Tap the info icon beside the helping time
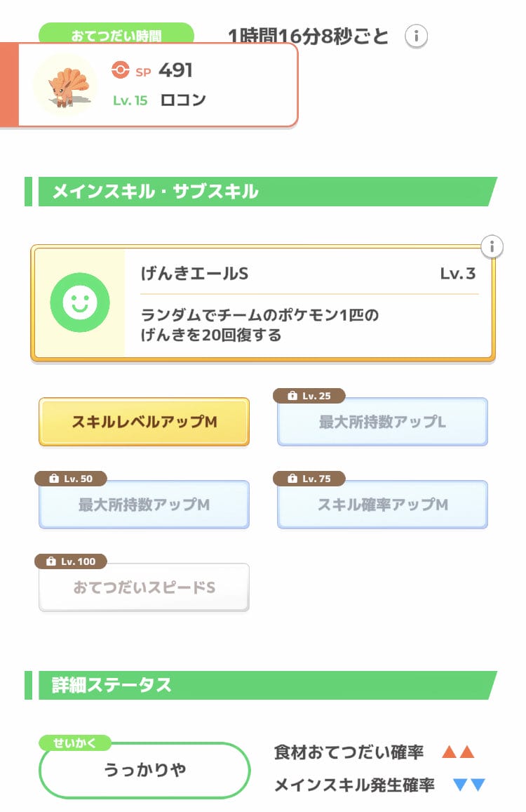This screenshot has width=526, height=812. click(x=417, y=35)
